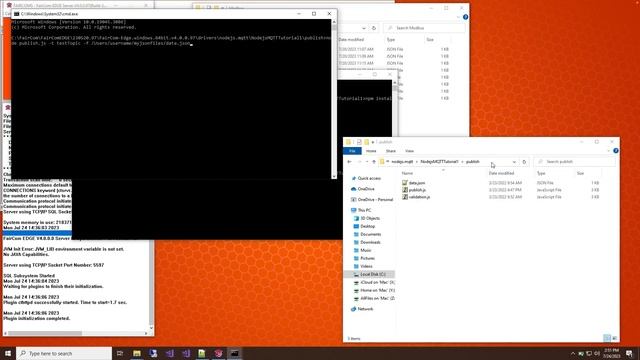Viewport: 640px width, 360px height.
Task: Open FairCom server icon in taskbar
Action: [218, 353]
